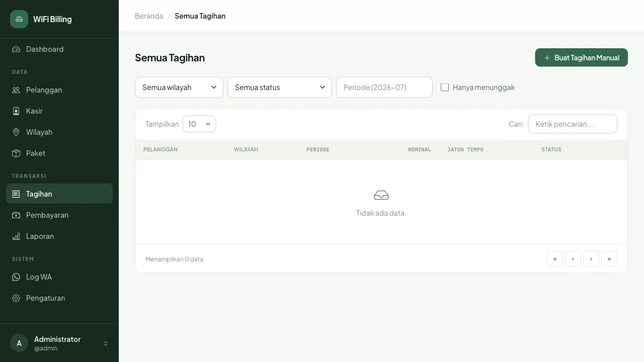Viewport: 644px width, 362px height.
Task: Change the Tampilkan rows-per-page dropdown
Action: 199,124
